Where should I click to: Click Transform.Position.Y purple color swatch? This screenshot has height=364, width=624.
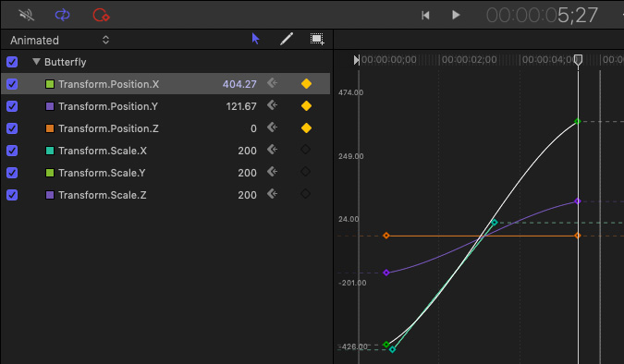coord(50,106)
